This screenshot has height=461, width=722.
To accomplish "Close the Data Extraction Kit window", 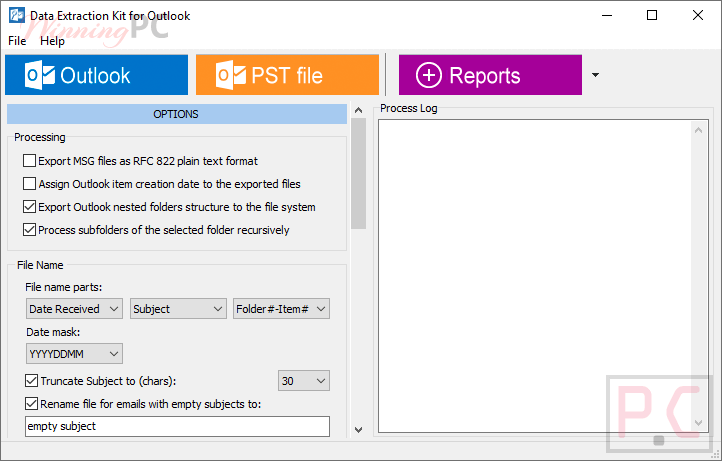I will [698, 15].
